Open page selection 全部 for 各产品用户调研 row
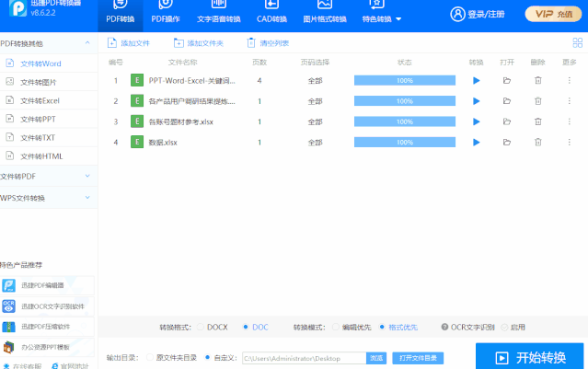Image resolution: width=588 pixels, height=369 pixels. pos(315,101)
